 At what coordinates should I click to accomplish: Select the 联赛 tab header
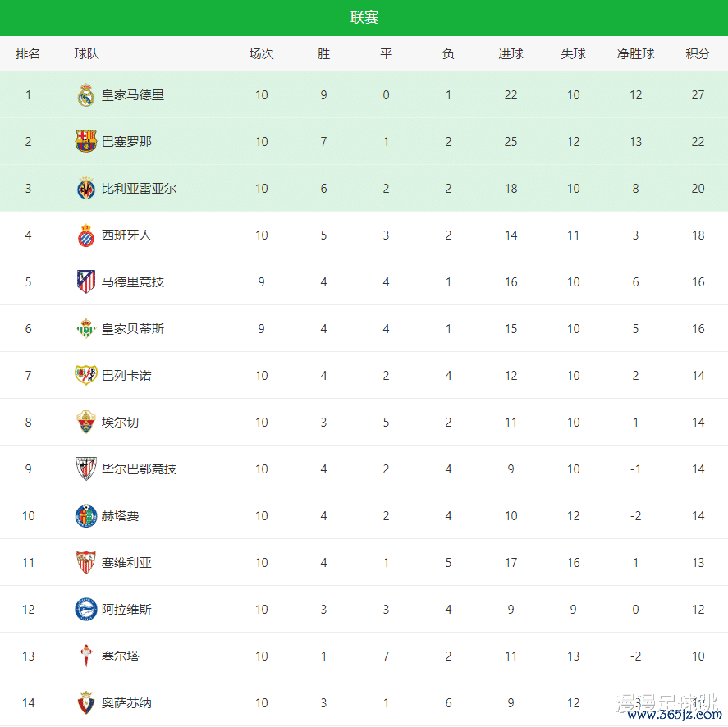pos(364,18)
